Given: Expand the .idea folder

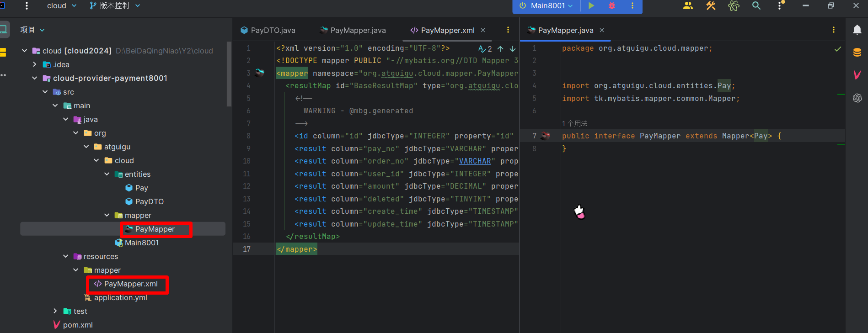Looking at the screenshot, I should pos(35,64).
